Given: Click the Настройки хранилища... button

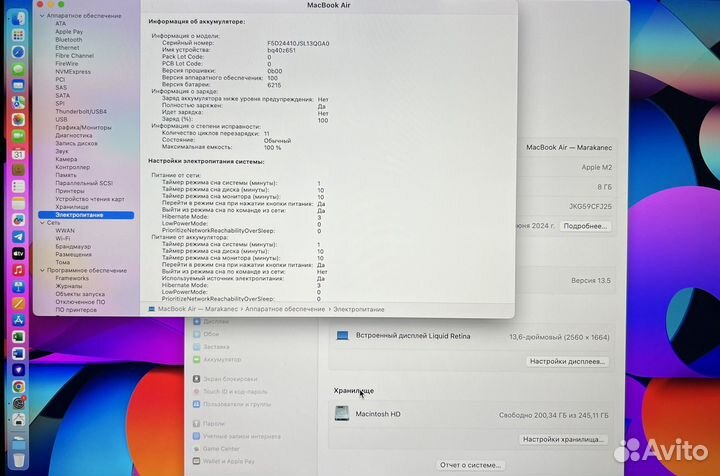Looking at the screenshot, I should coord(563,439).
